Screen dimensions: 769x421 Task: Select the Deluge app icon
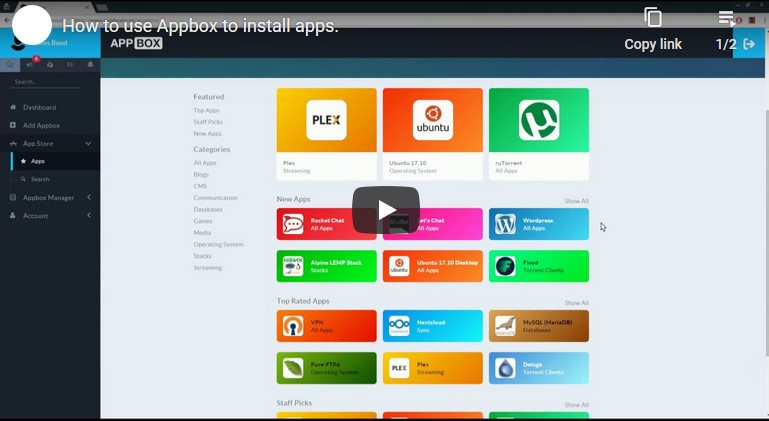[505, 368]
